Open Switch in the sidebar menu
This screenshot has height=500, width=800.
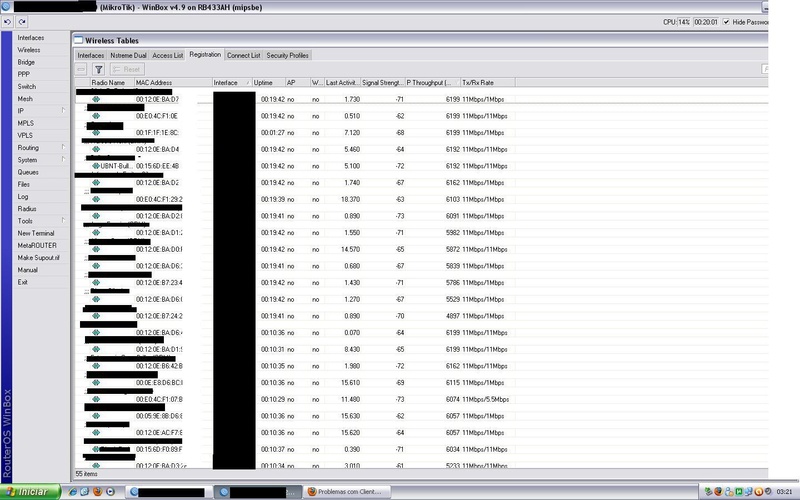(x=27, y=87)
